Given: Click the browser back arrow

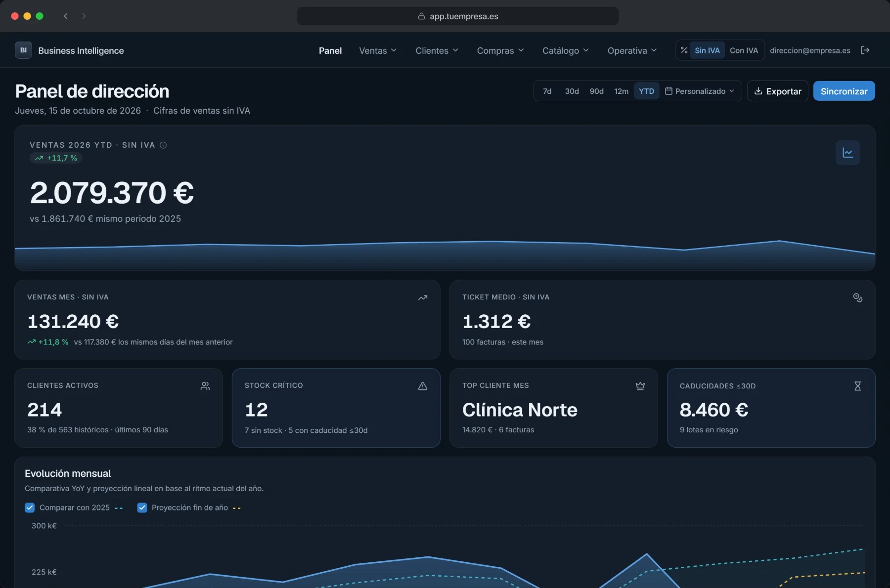Looking at the screenshot, I should (66, 16).
